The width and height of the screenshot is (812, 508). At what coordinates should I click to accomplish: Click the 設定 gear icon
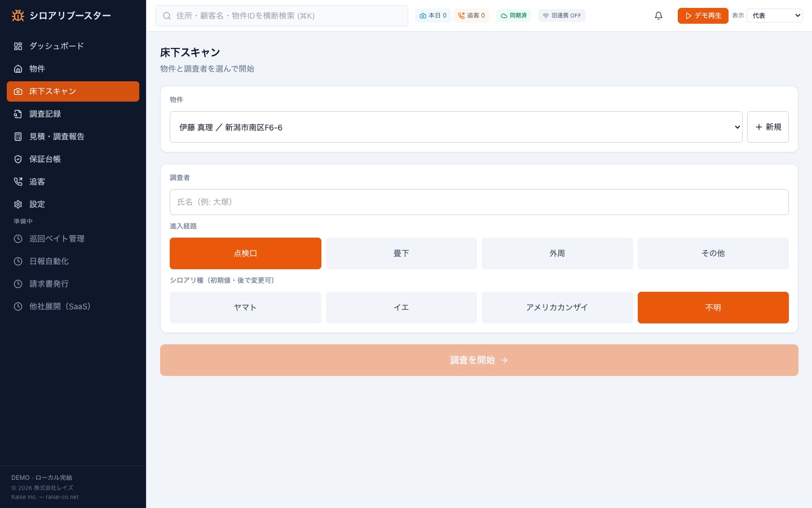[x=18, y=204]
